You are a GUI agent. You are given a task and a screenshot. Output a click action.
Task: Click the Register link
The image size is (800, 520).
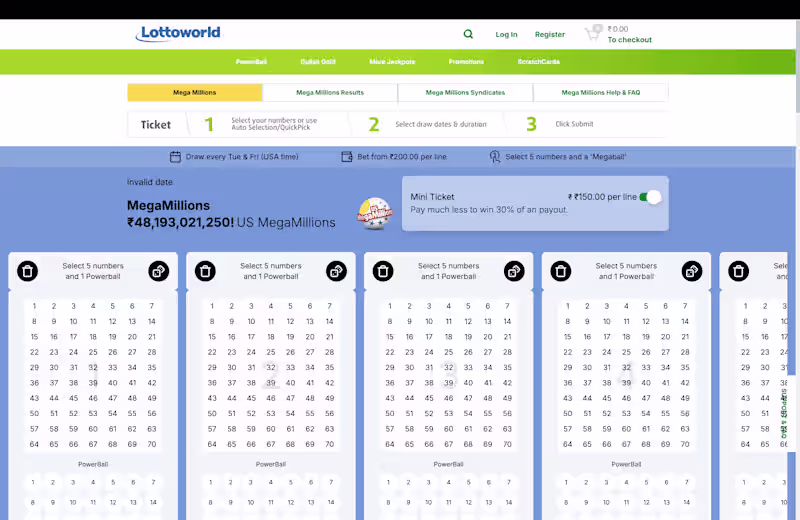[x=549, y=34]
